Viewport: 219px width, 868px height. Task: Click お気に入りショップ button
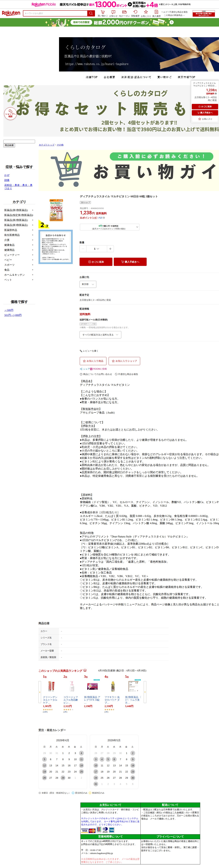click(124, 361)
